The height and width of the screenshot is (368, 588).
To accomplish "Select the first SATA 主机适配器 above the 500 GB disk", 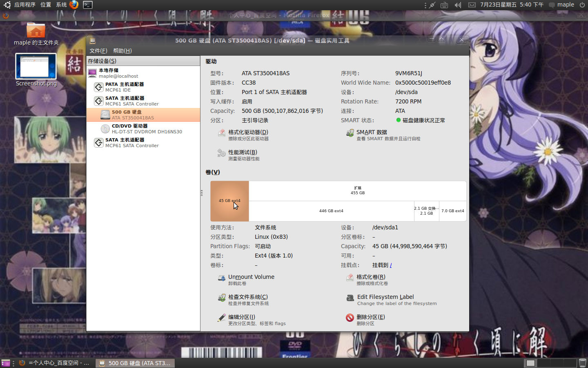I will 143,101.
